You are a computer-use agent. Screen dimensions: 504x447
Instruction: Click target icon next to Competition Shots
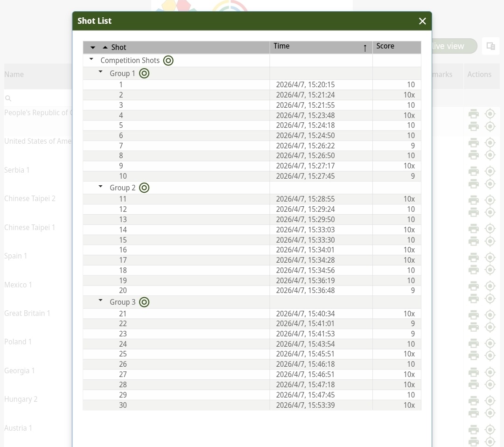point(168,60)
